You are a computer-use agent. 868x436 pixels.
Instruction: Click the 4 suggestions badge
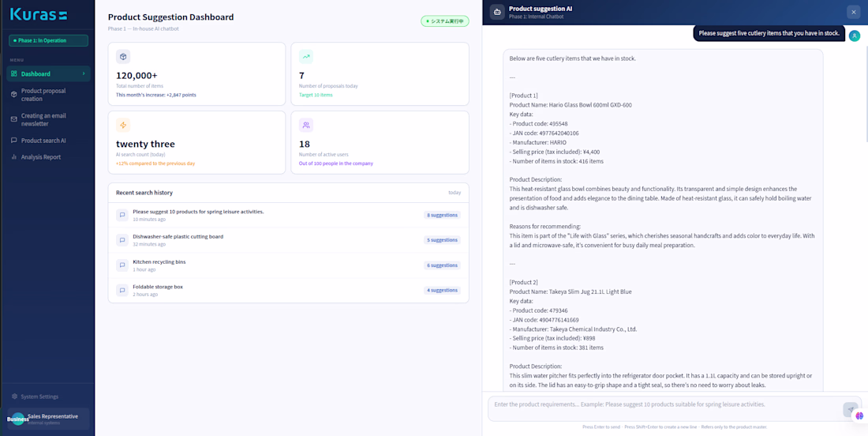442,291
